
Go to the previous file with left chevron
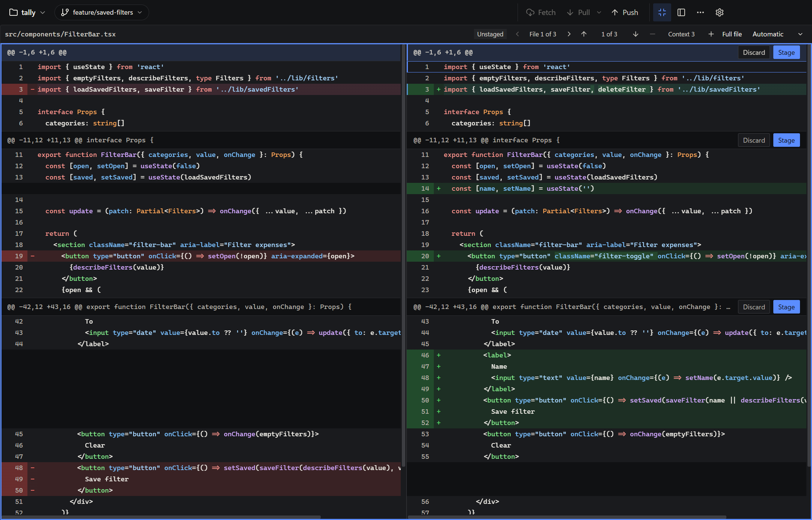[518, 34]
